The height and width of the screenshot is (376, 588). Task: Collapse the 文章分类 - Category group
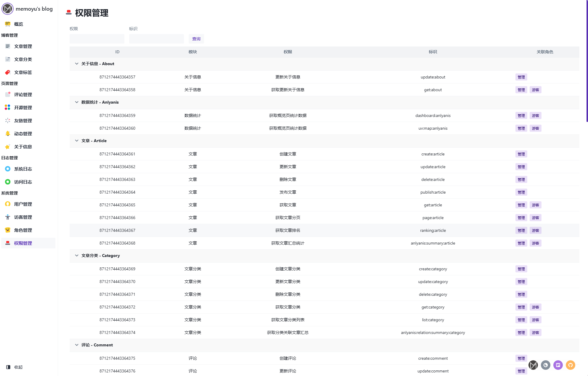[x=77, y=256]
